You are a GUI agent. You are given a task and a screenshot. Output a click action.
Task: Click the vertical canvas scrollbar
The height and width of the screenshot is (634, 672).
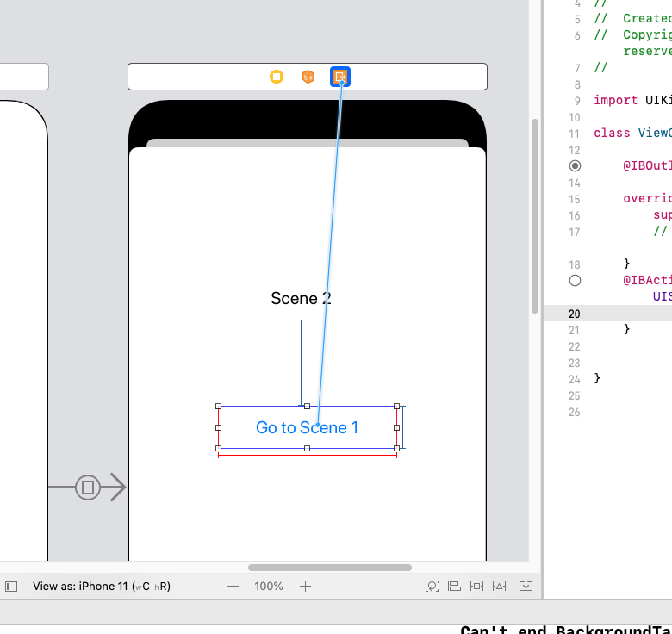click(x=535, y=215)
